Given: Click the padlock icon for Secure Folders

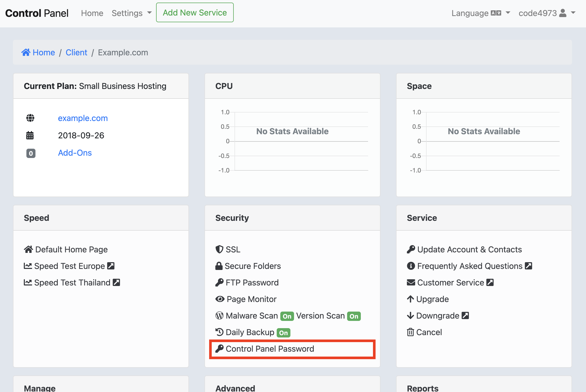Looking at the screenshot, I should coord(219,266).
